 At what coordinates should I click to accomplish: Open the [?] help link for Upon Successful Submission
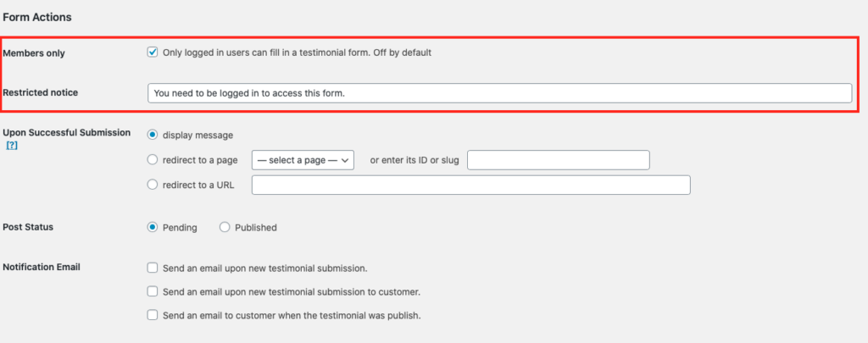coord(12,146)
